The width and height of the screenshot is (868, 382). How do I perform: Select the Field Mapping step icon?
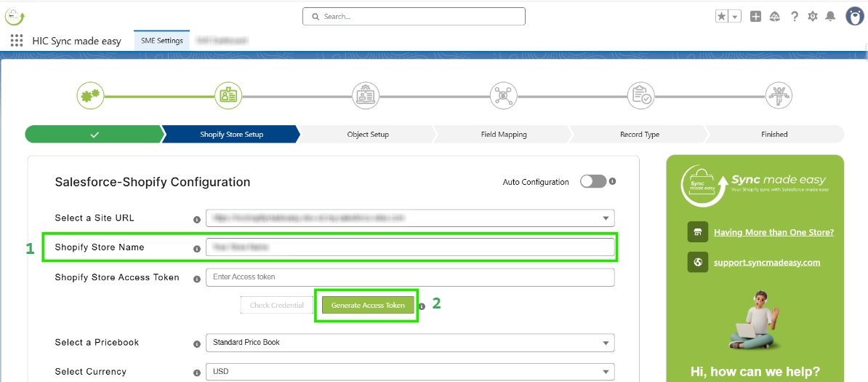tap(503, 96)
